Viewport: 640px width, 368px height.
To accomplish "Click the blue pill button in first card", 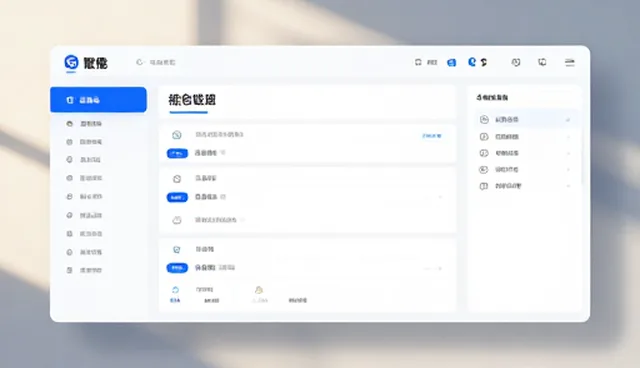I will (x=177, y=153).
